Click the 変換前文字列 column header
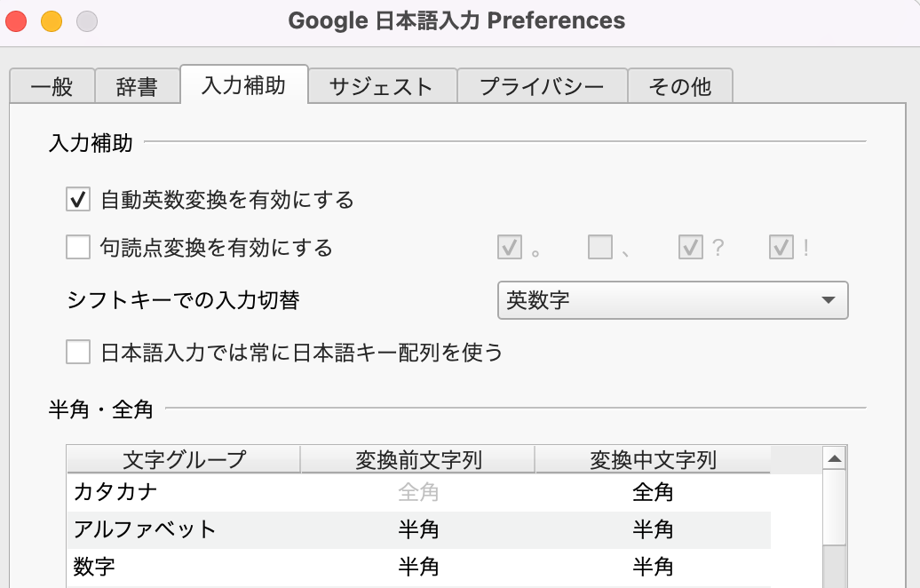Image resolution: width=920 pixels, height=588 pixels. 418,460
